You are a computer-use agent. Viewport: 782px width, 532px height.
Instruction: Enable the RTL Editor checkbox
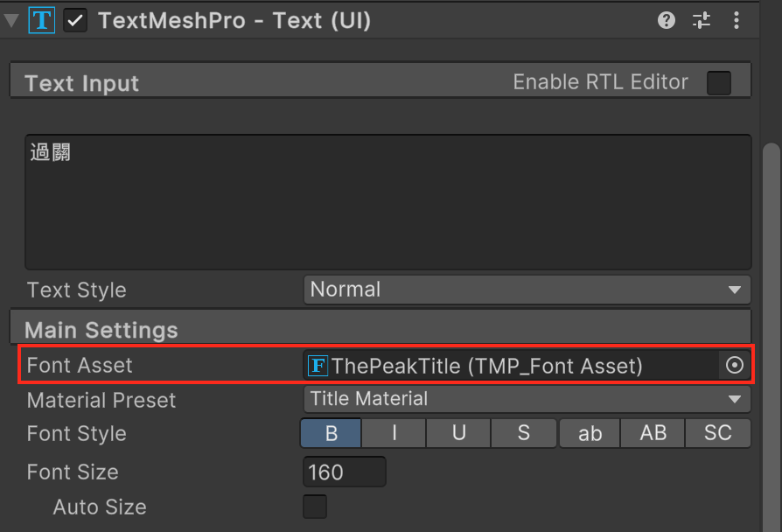coord(718,83)
